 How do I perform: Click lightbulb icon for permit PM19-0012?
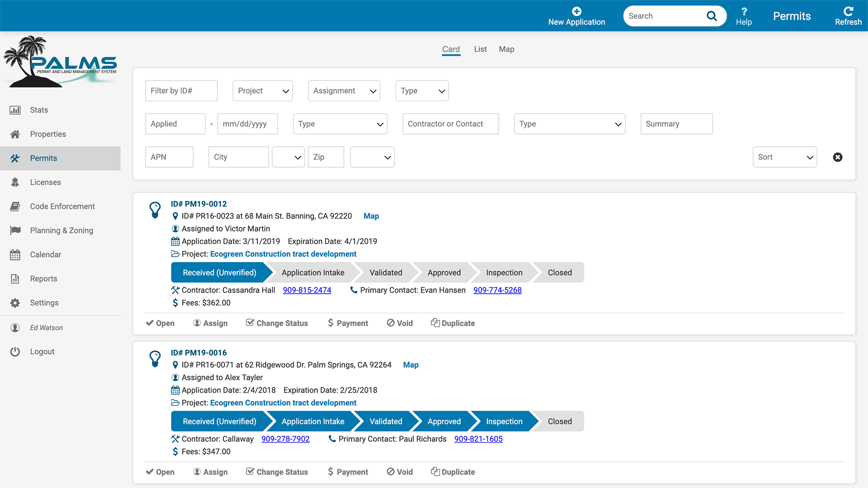(155, 210)
